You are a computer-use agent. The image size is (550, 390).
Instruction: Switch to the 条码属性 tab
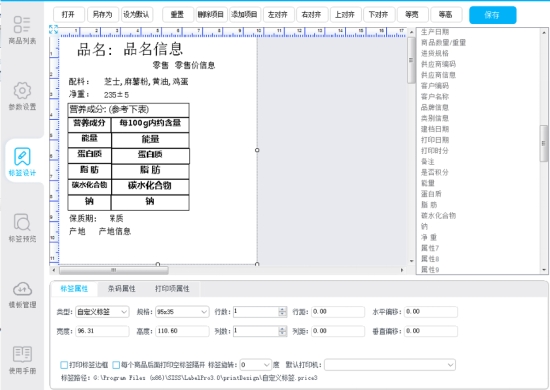pyautogui.click(x=121, y=289)
